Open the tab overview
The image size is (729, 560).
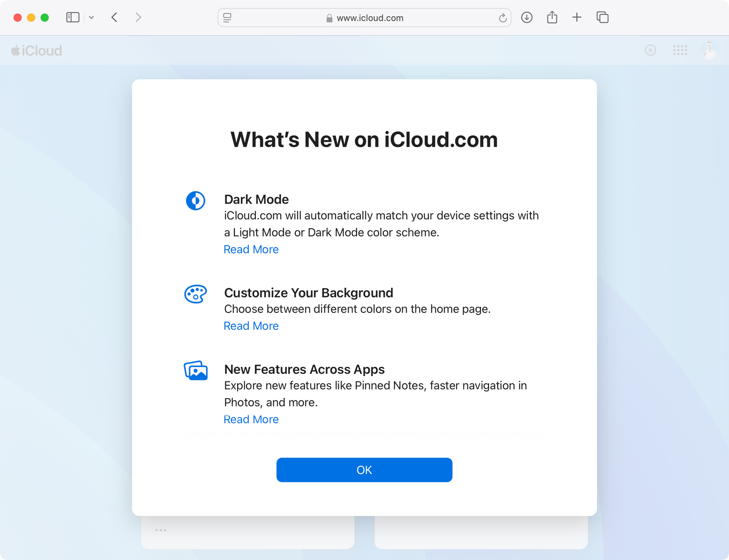602,17
